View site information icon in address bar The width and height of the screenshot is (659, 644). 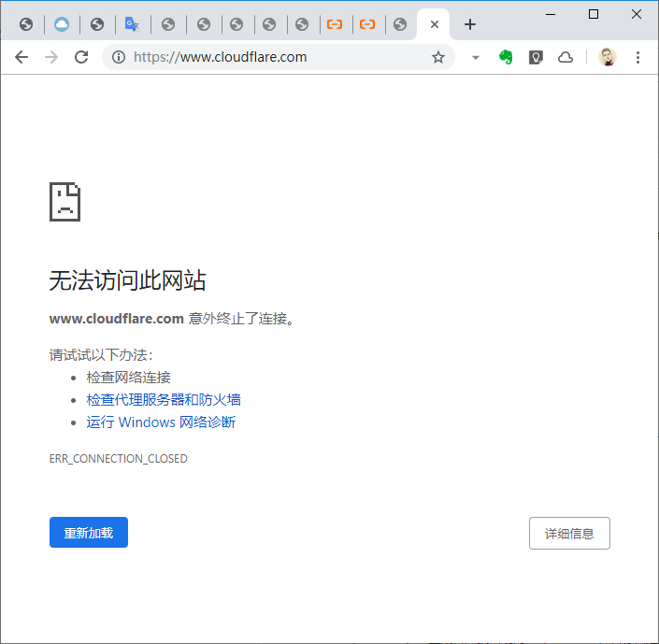coord(119,57)
